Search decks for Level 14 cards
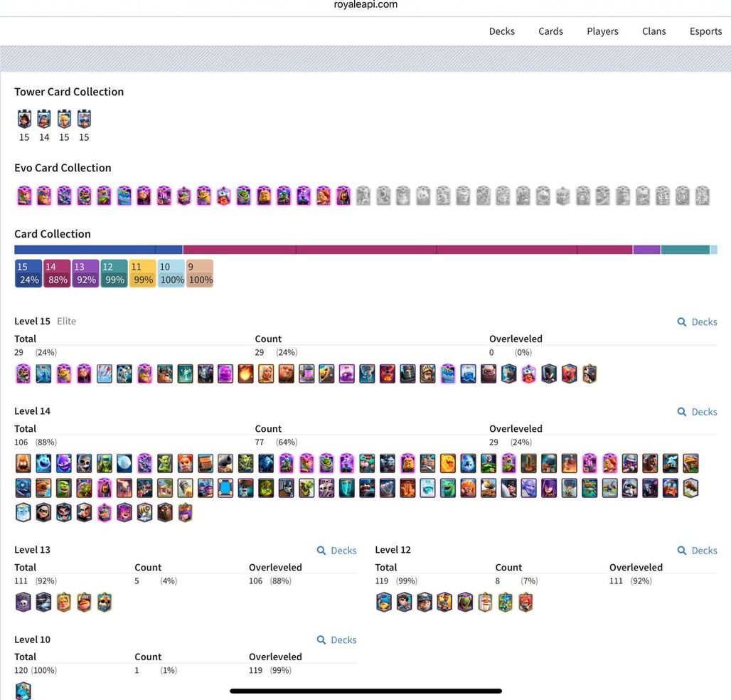This screenshot has height=700, width=731. (697, 412)
